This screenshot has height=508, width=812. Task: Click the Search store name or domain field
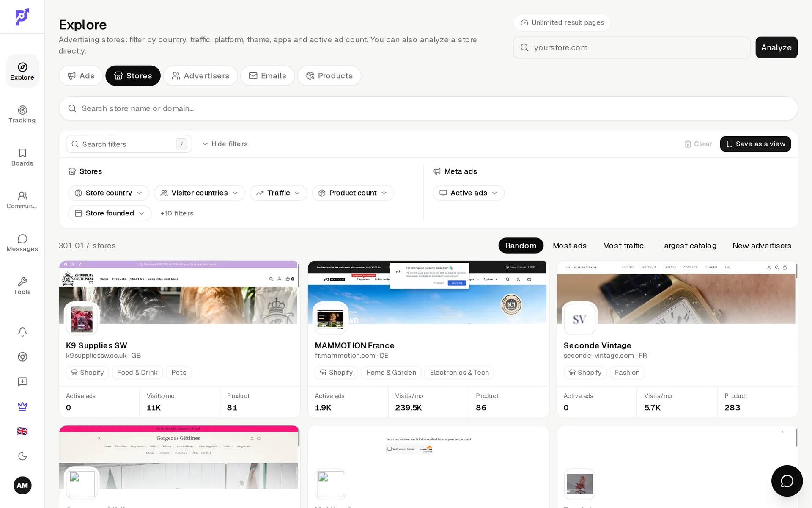coord(428,108)
